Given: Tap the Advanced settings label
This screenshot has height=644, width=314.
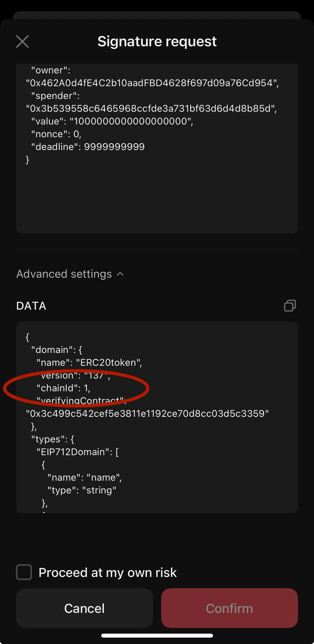Looking at the screenshot, I should [64, 274].
